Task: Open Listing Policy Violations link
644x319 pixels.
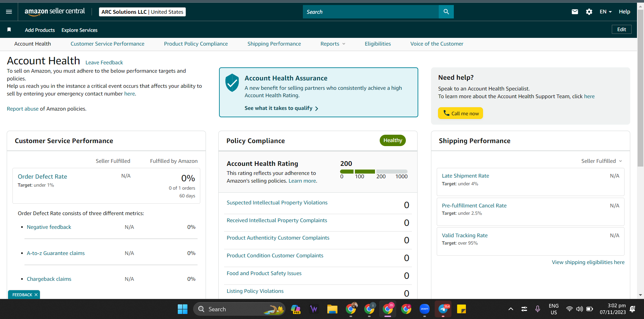Action: click(x=255, y=291)
